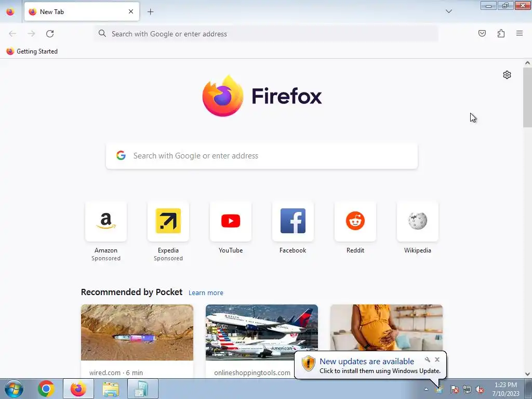Open Windows Explorer from the taskbar
Screen dimensions: 532x399
coord(111,389)
